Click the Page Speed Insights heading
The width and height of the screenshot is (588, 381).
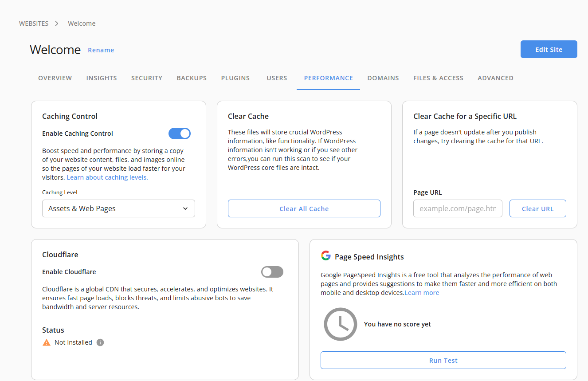(369, 257)
